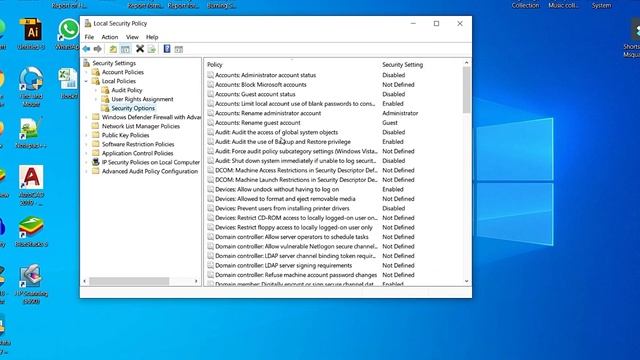Click icon beside Accounts: Administrator account status

click(x=211, y=75)
